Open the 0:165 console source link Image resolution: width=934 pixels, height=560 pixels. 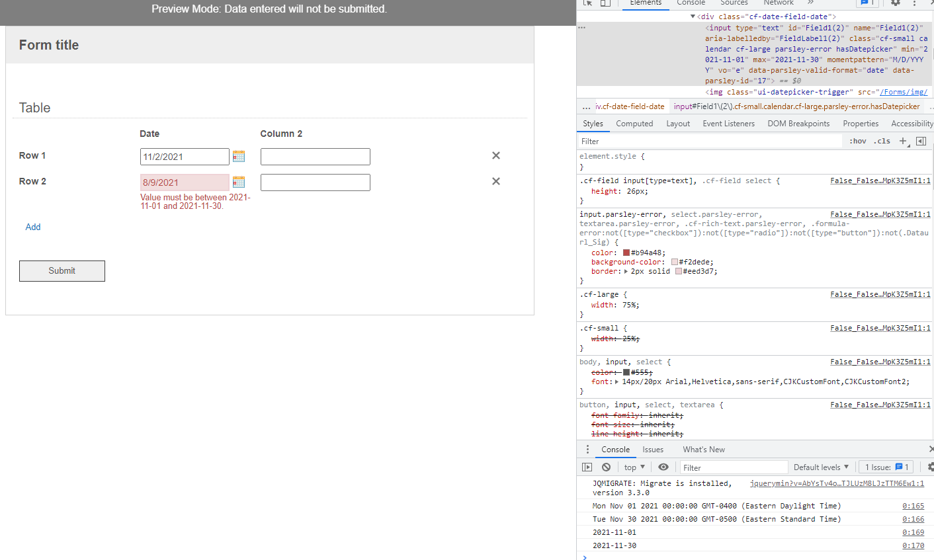click(913, 506)
